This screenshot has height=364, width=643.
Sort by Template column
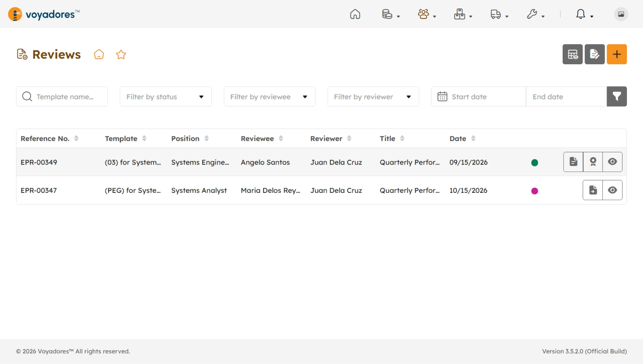[x=126, y=138]
